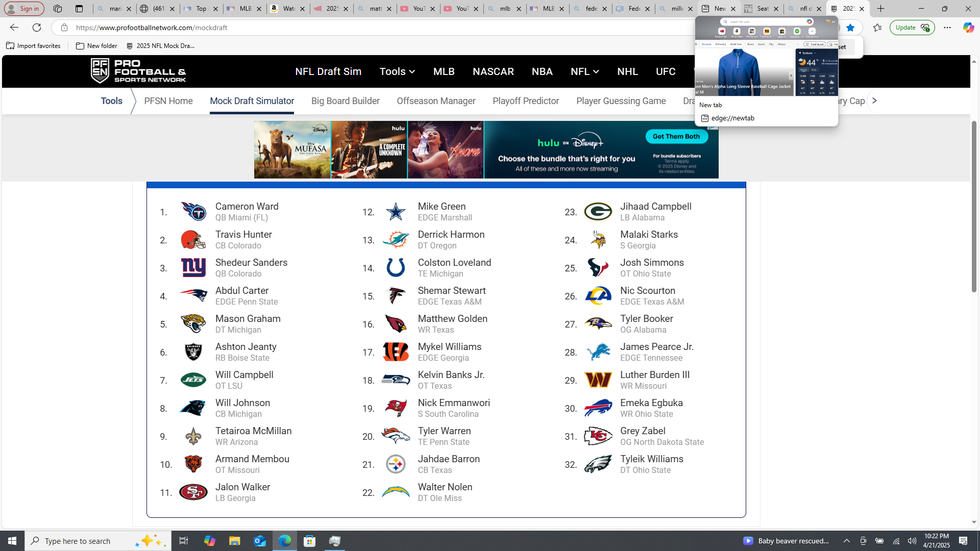This screenshot has width=980, height=551.
Task: Open File Explorer from the taskbar
Action: click(234, 541)
